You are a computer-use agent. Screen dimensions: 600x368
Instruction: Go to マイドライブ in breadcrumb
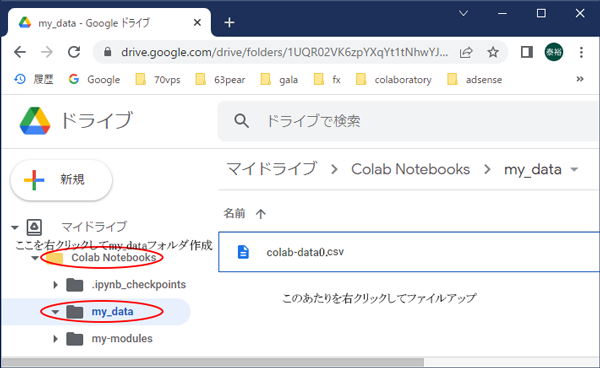(x=272, y=169)
